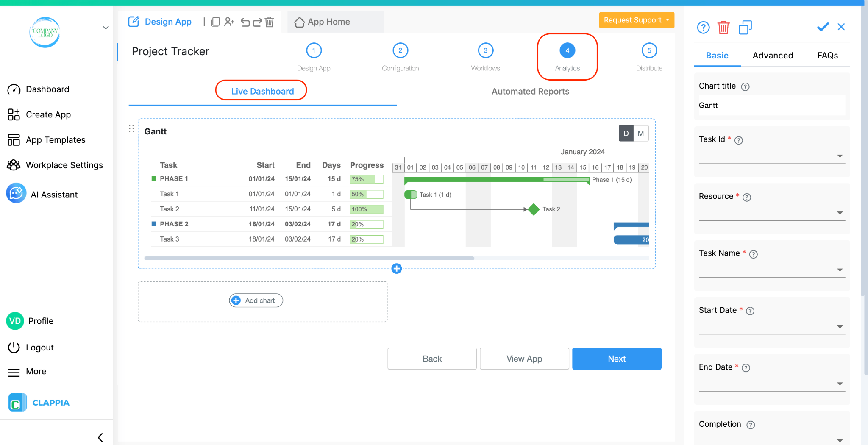Open the Task Name dropdown

click(x=772, y=270)
